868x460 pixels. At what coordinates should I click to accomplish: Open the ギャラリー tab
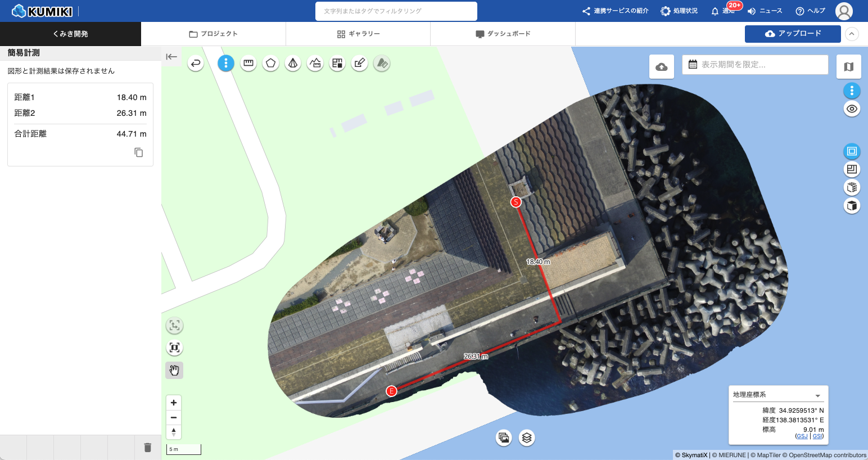358,34
